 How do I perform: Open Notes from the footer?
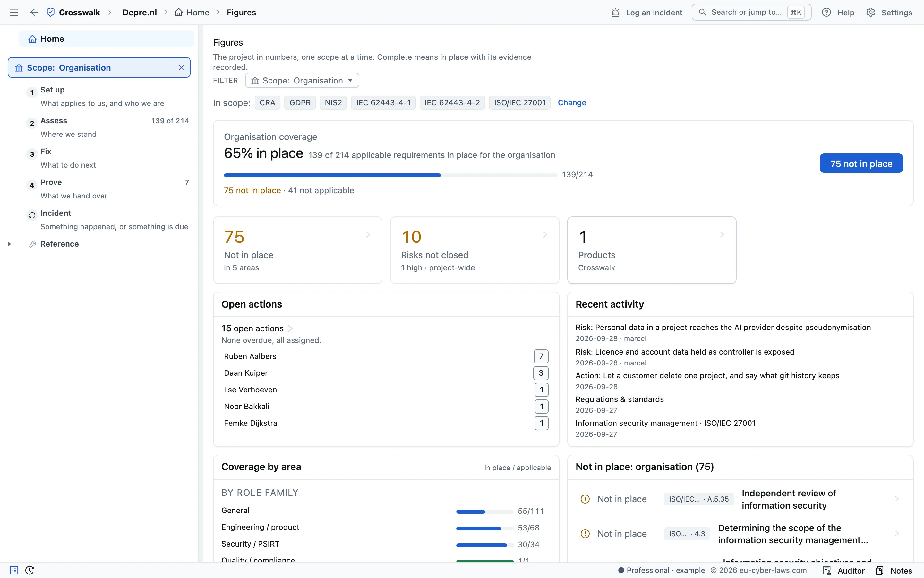(x=894, y=570)
